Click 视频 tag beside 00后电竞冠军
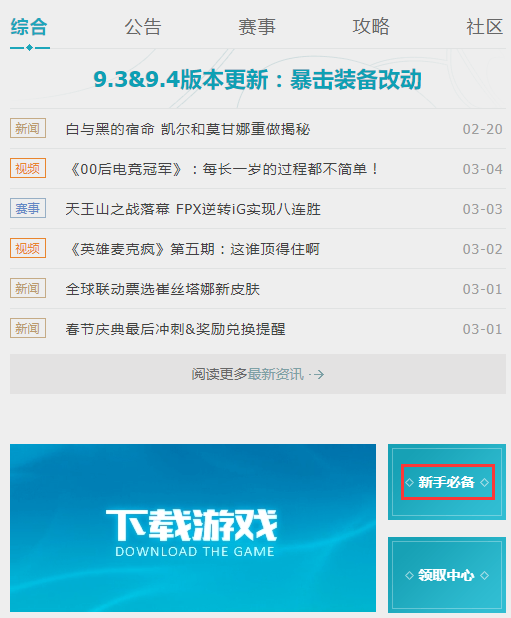The height and width of the screenshot is (618, 511). 28,168
